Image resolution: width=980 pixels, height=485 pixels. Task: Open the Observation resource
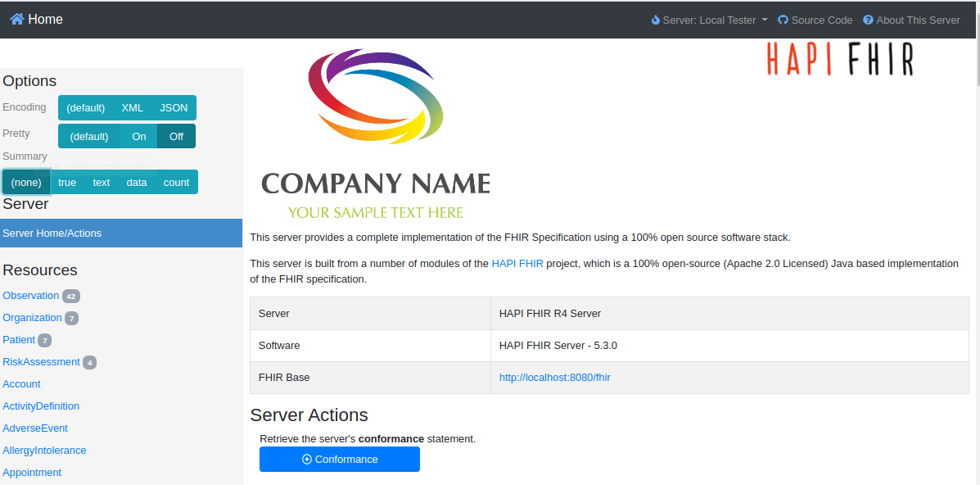tap(30, 296)
